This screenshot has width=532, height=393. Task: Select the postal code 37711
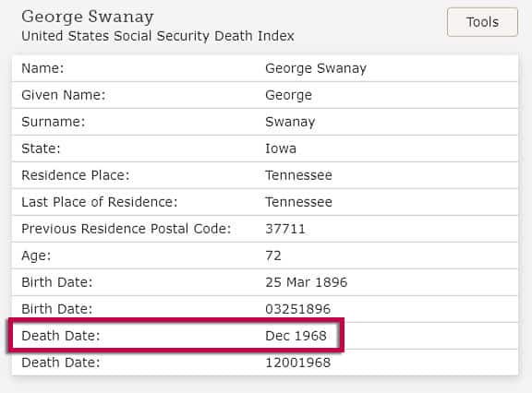(285, 229)
